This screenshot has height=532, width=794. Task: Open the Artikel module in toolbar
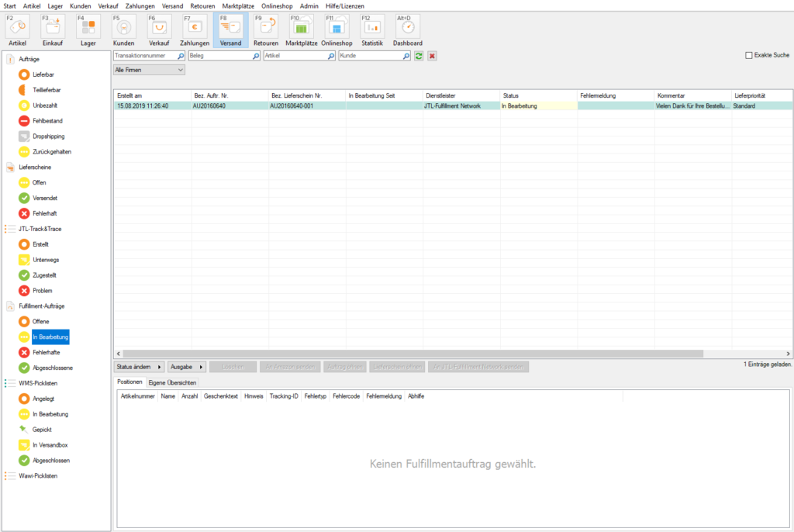tap(16, 30)
